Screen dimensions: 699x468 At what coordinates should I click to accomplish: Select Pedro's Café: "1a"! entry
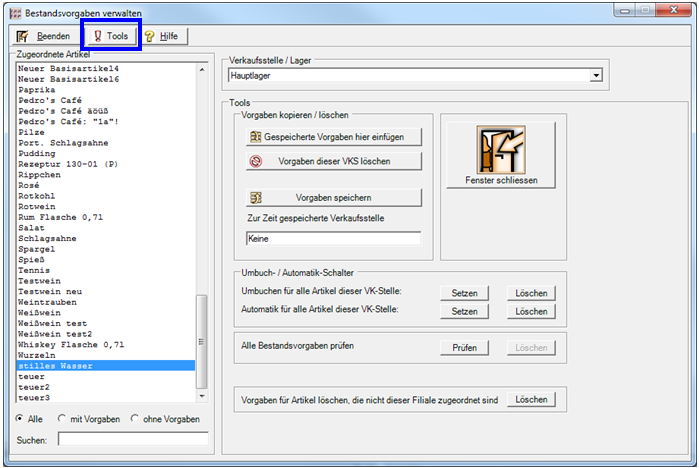click(x=106, y=122)
